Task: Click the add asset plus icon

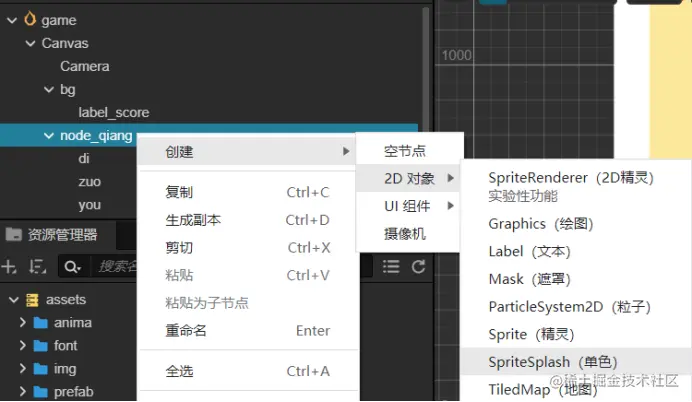Action: 9,267
